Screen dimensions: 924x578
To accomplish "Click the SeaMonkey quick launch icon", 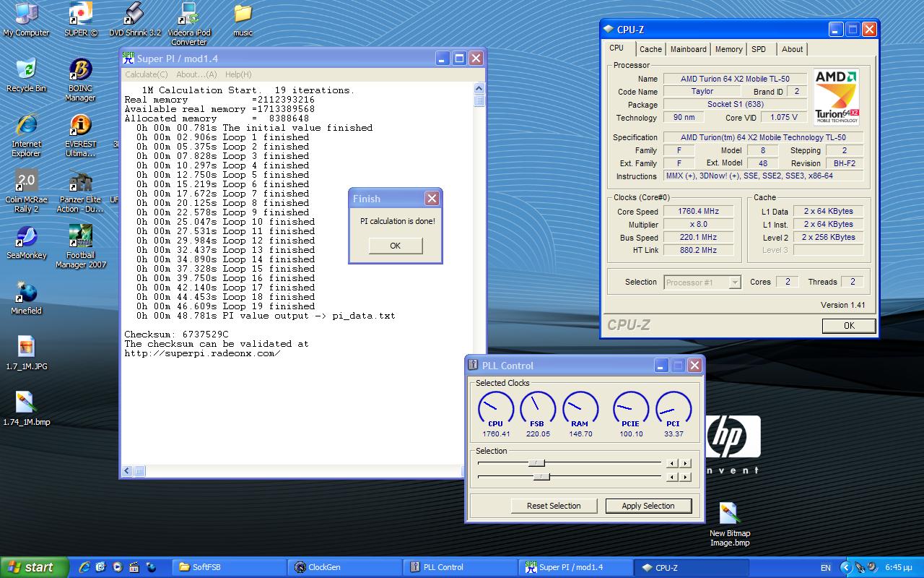I will pos(151,567).
